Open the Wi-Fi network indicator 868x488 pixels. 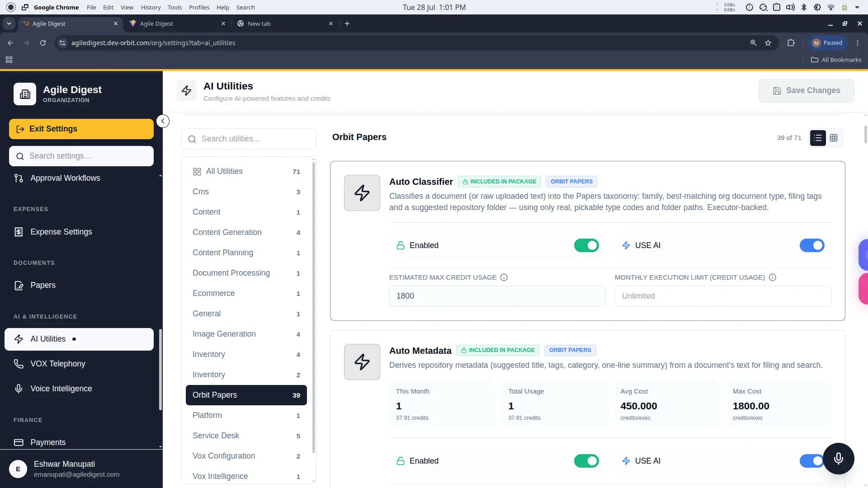click(831, 7)
